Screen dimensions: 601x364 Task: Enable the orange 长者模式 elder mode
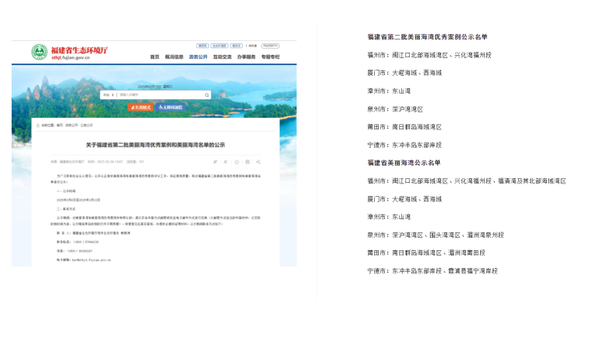140,107
